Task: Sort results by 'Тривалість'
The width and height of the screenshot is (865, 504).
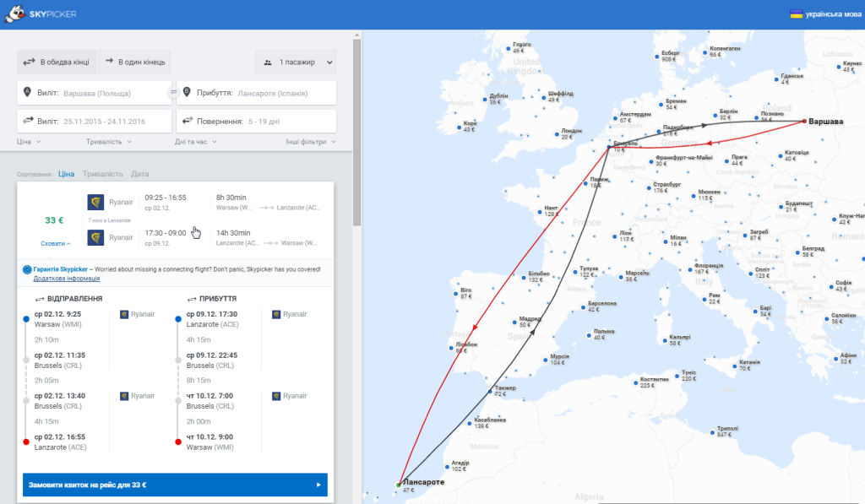Action: (x=102, y=174)
